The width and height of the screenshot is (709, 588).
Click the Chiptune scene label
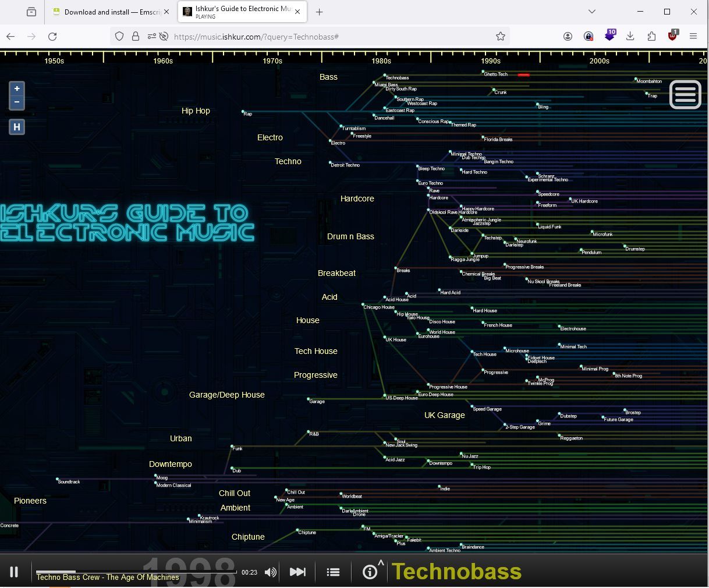pos(248,537)
